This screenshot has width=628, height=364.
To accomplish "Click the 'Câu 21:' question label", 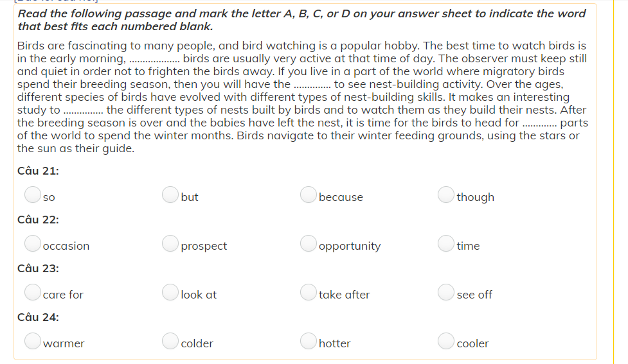I will (39, 171).
